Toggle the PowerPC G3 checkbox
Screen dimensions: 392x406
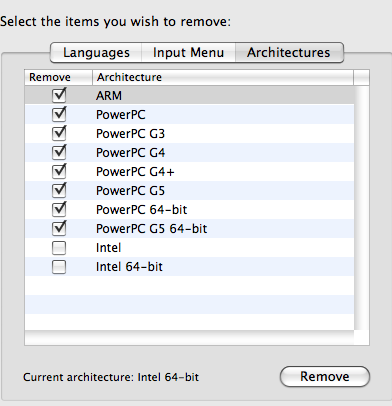(x=59, y=134)
